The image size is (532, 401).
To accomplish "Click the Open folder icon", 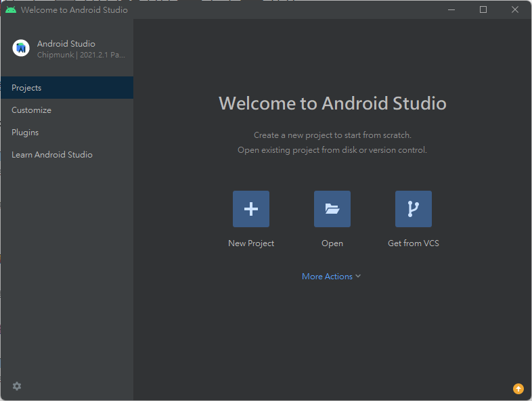I will click(332, 209).
